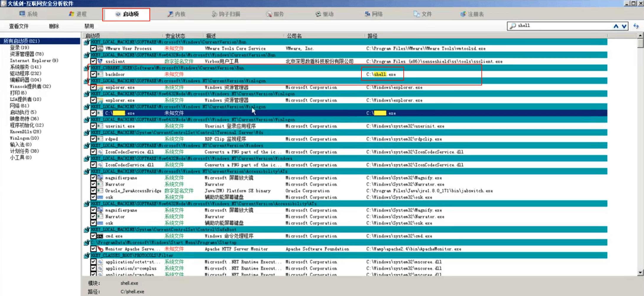Select 登录 (19) category

pyautogui.click(x=20, y=48)
